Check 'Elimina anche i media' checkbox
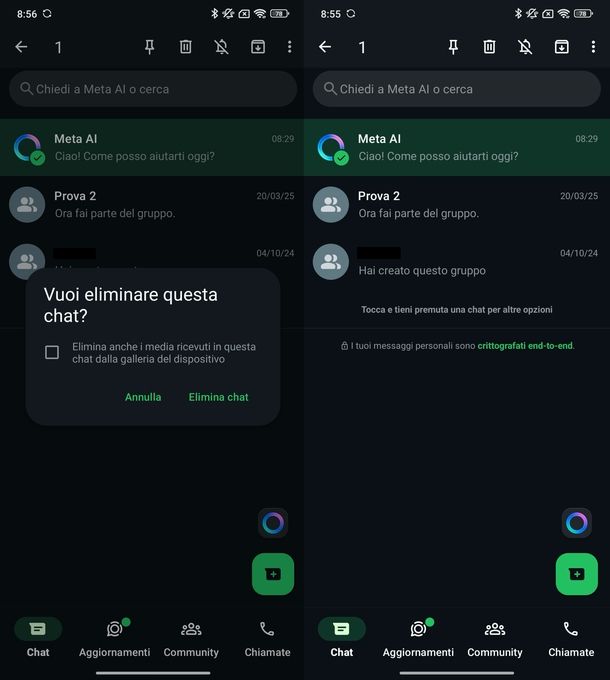The height and width of the screenshot is (680, 610). point(52,352)
